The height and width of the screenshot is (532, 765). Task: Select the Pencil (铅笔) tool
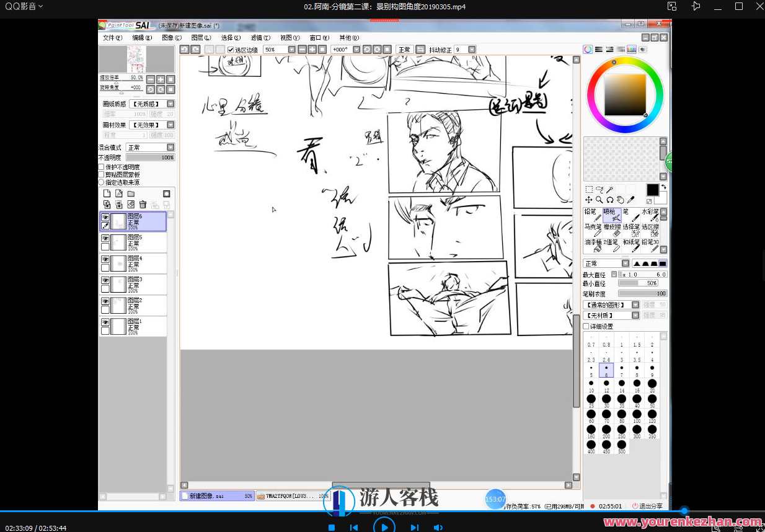click(x=593, y=216)
